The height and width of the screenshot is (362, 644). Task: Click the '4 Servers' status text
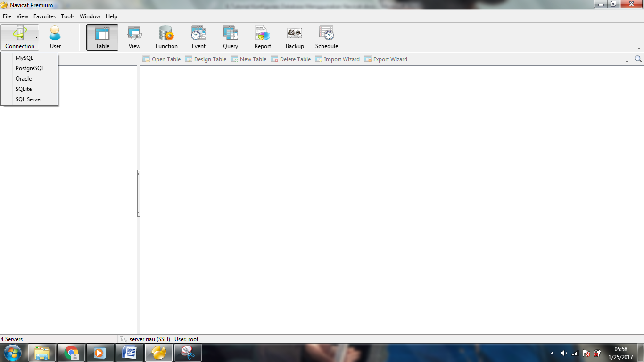pyautogui.click(x=12, y=339)
